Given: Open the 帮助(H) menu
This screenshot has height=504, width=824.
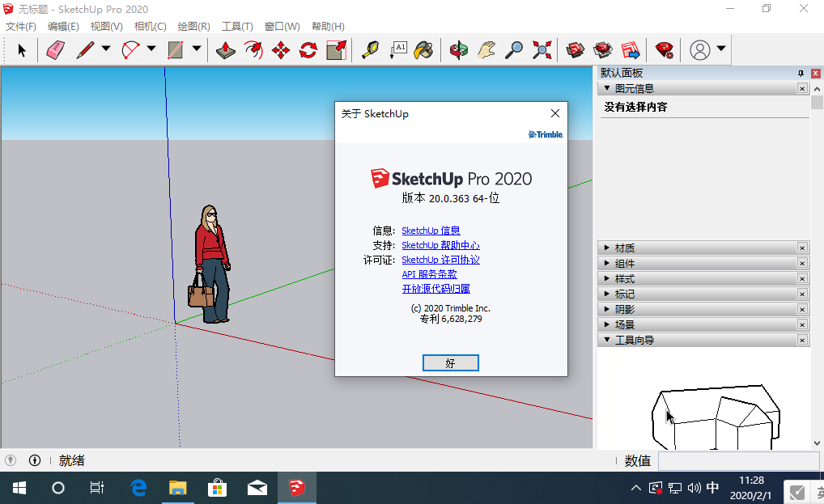Looking at the screenshot, I should tap(328, 26).
